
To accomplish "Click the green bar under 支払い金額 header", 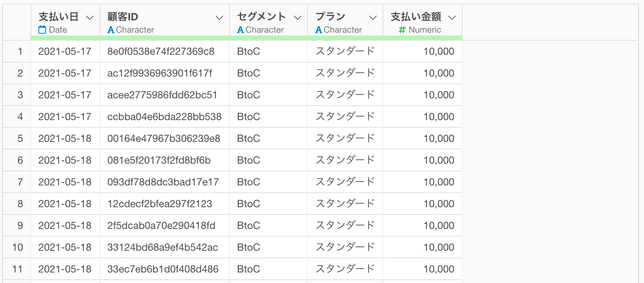I will (x=422, y=38).
